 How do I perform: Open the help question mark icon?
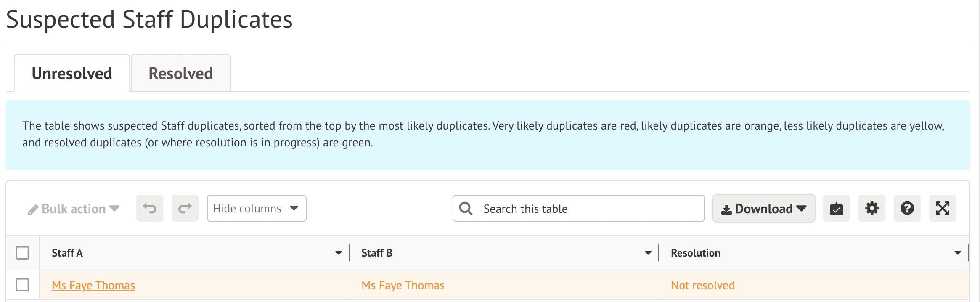907,208
